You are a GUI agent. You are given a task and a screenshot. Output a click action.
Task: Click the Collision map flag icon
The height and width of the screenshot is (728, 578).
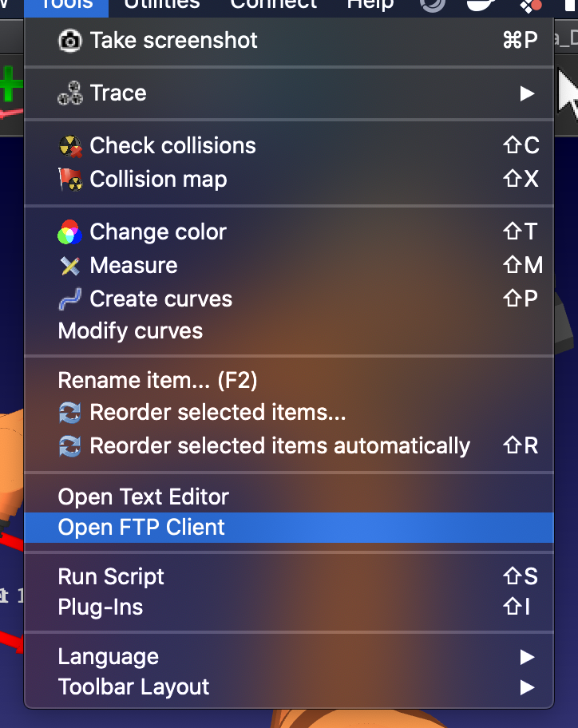(x=70, y=180)
